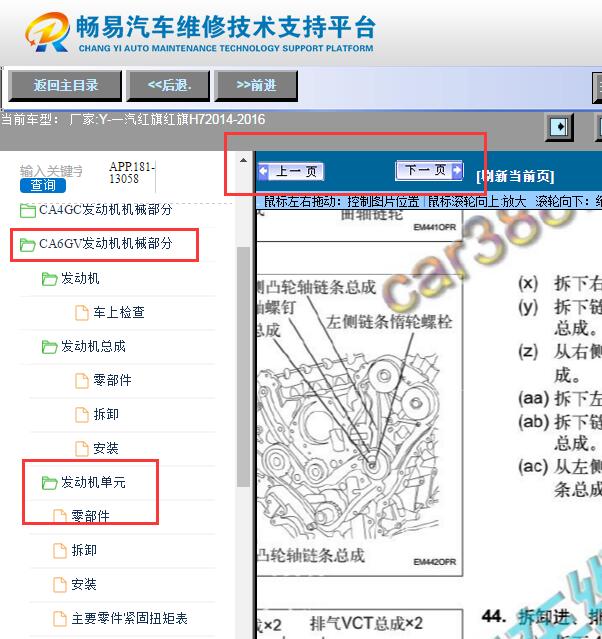Open 零部件 under 发动机总成

tap(112, 380)
